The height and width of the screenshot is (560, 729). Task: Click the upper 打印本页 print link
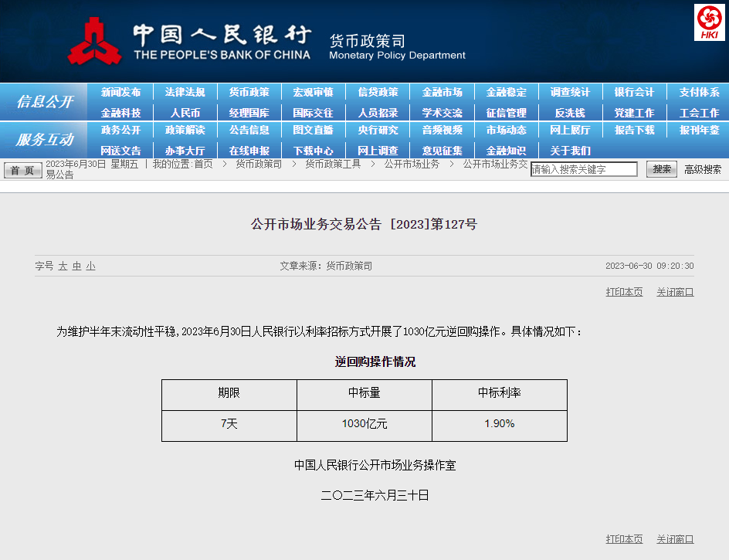click(624, 292)
